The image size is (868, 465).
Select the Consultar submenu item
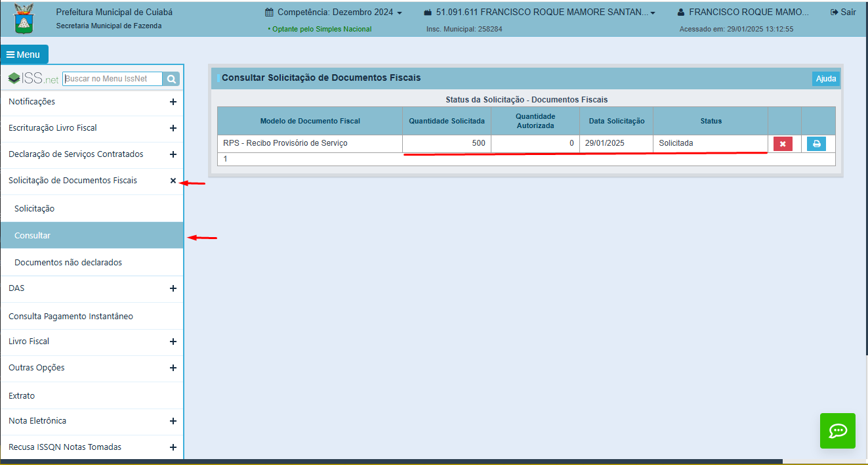click(x=33, y=235)
